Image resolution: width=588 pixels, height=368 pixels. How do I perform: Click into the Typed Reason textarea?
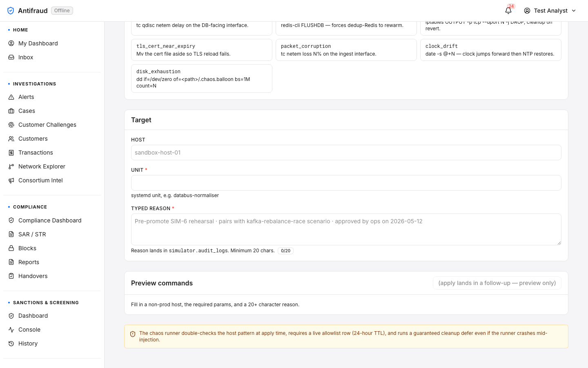click(346, 229)
